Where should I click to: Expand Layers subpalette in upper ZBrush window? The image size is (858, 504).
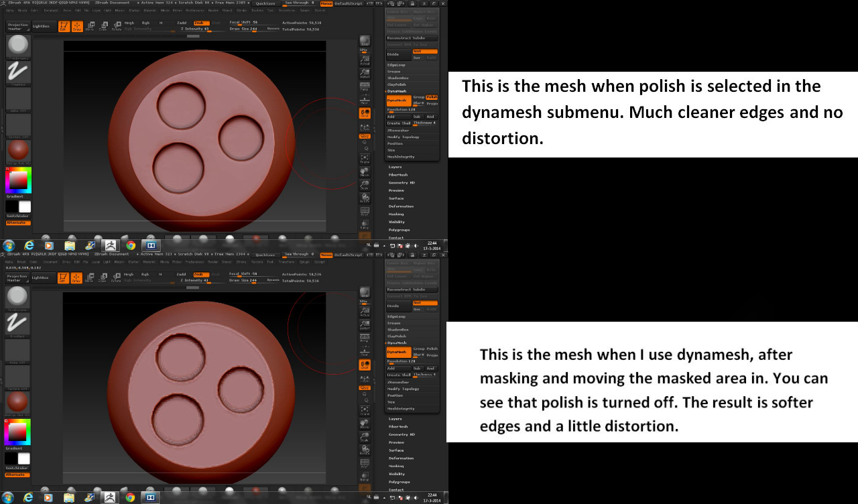[x=395, y=167]
